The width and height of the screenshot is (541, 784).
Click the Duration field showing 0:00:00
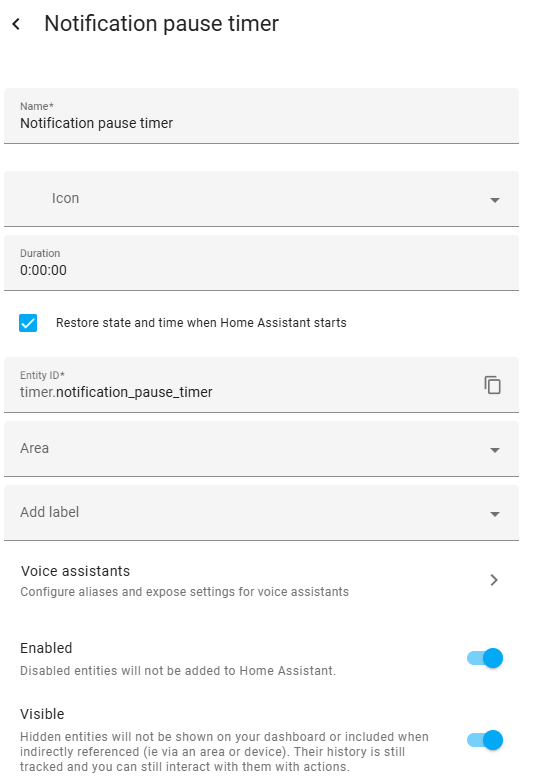coord(262,263)
